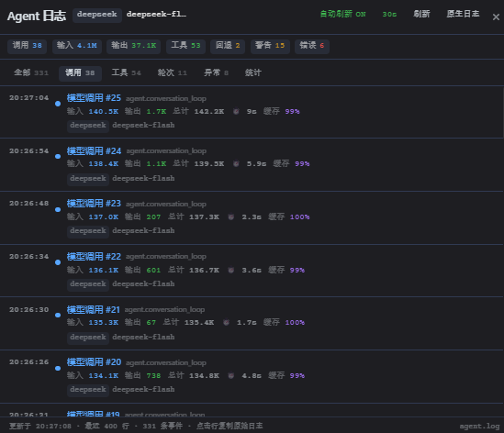The width and height of the screenshot is (504, 433).
Task: Click the agent.log filename in footer
Action: tap(479, 427)
